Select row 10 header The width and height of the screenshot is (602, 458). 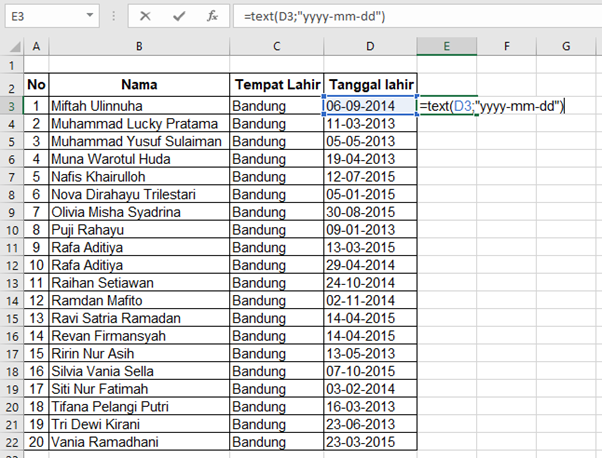pos(12,230)
